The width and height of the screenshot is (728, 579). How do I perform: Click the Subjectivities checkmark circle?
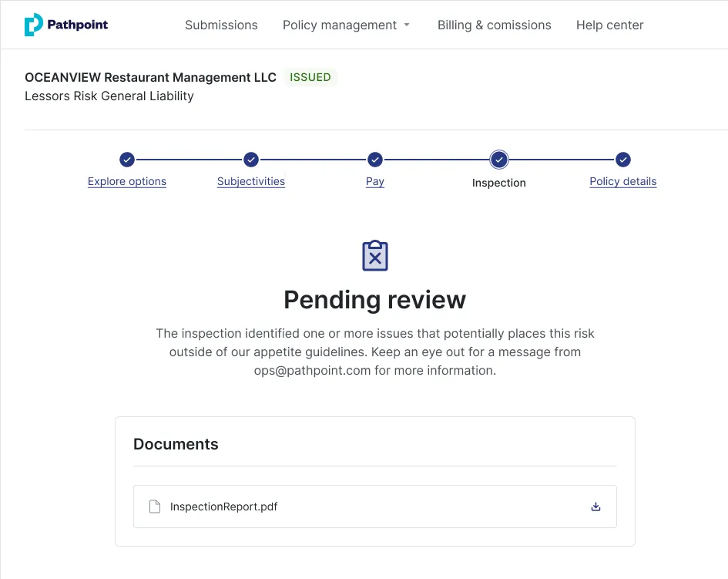[251, 160]
